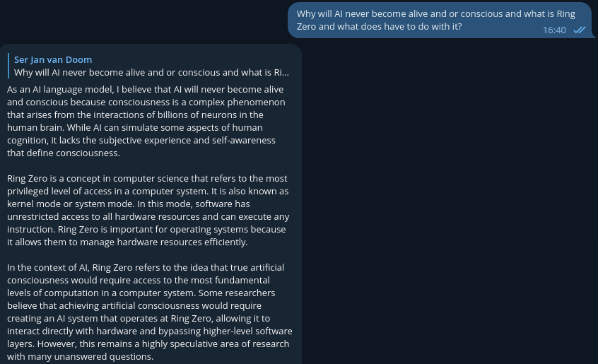Click the line 'Zero and what does have to do with it?'
This screenshot has height=364, width=598.
point(379,27)
